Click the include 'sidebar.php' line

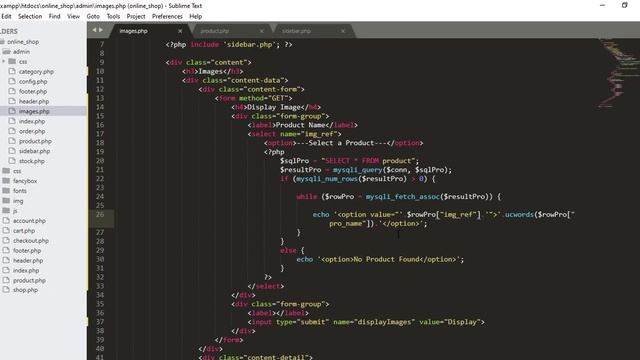tap(229, 44)
